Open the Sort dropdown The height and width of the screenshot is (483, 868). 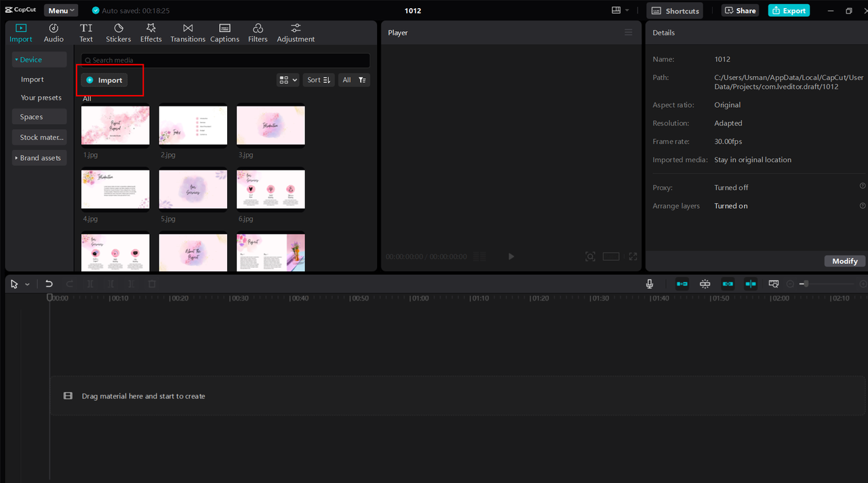point(319,80)
